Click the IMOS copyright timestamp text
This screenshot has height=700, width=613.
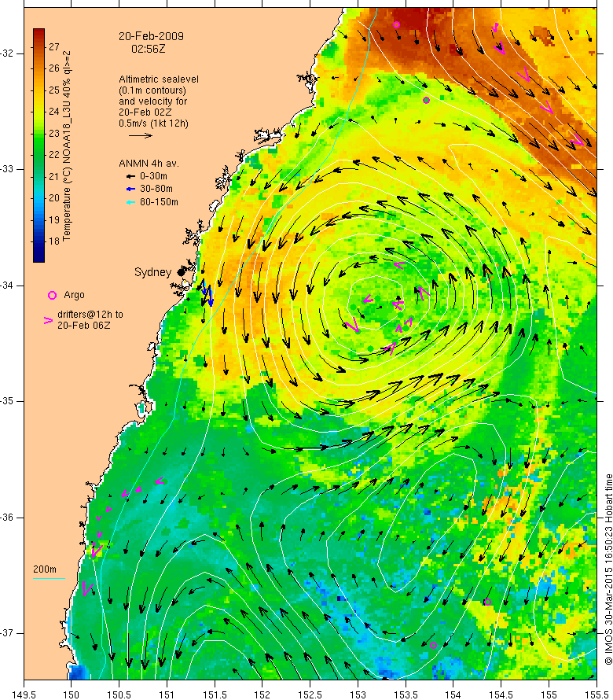click(608, 569)
